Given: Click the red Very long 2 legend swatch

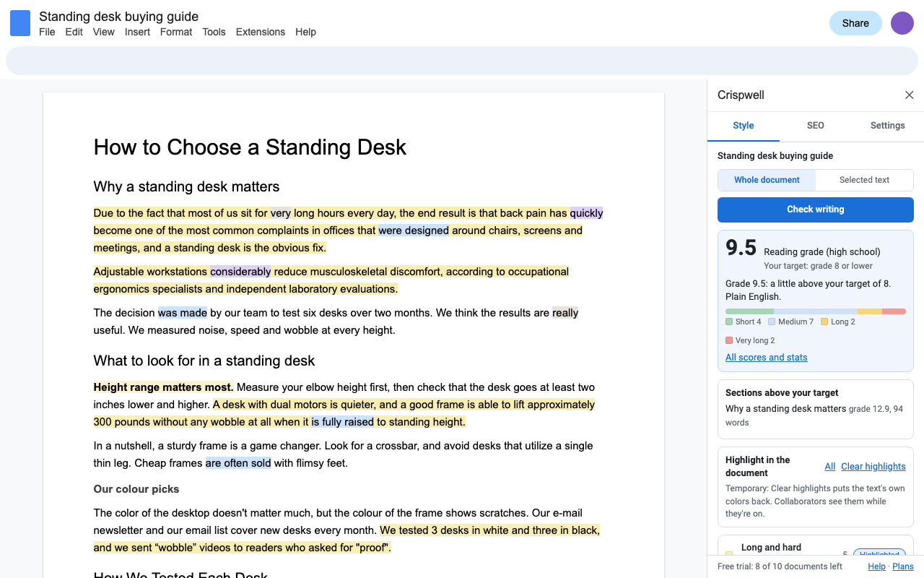Looking at the screenshot, I should tap(729, 340).
